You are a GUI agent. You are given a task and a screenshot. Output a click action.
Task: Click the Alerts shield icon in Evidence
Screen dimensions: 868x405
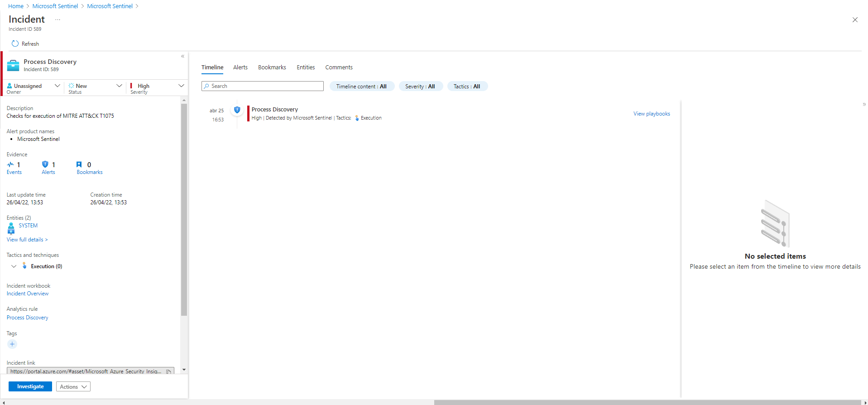coord(45,164)
